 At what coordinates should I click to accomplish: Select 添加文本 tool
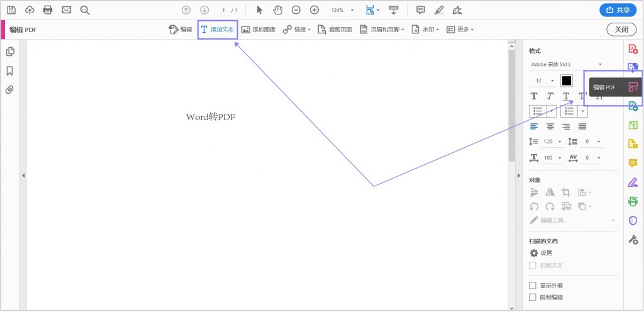point(218,30)
